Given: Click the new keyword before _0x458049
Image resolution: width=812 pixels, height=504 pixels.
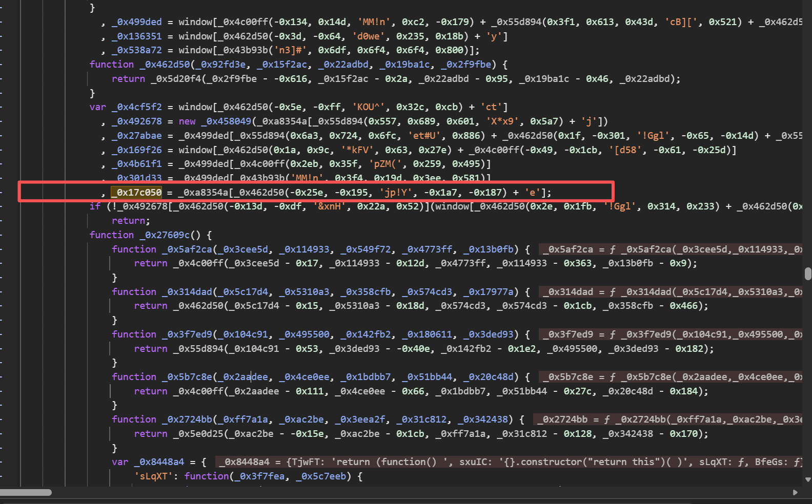Looking at the screenshot, I should click(x=187, y=121).
